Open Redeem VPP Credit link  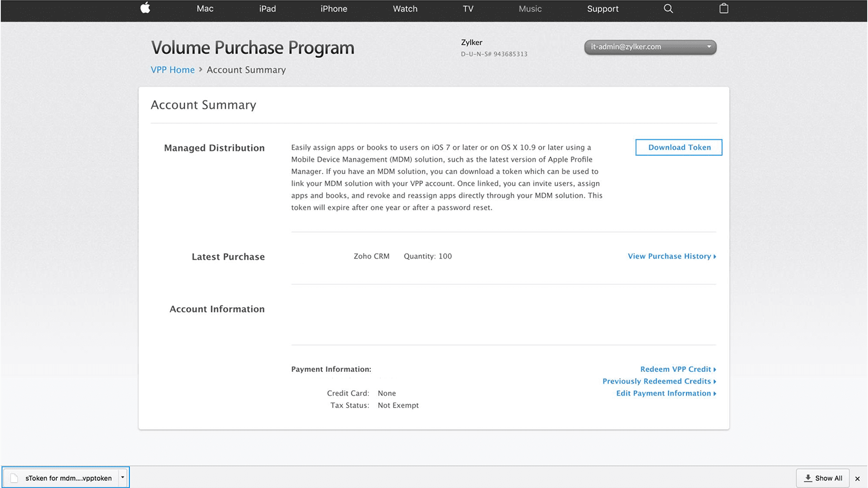pos(678,369)
